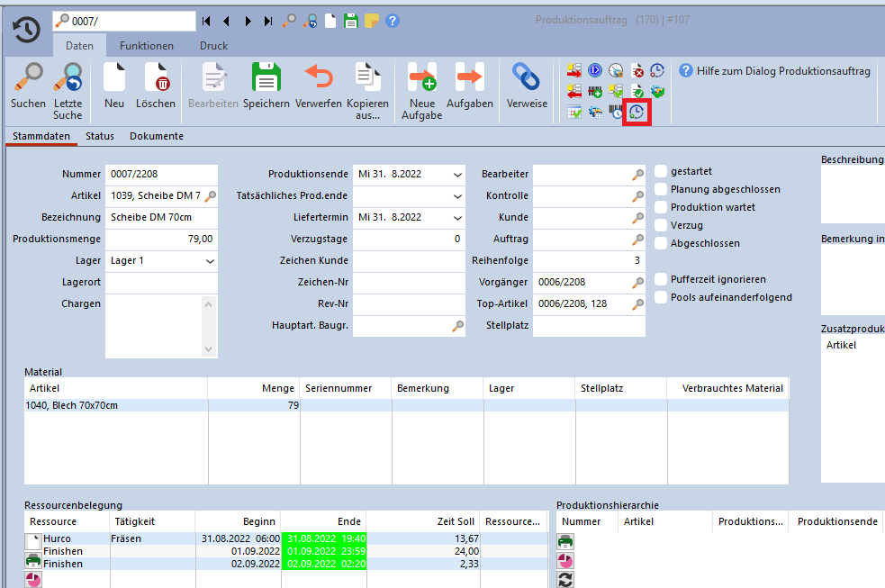Open the Status tab

(x=100, y=136)
